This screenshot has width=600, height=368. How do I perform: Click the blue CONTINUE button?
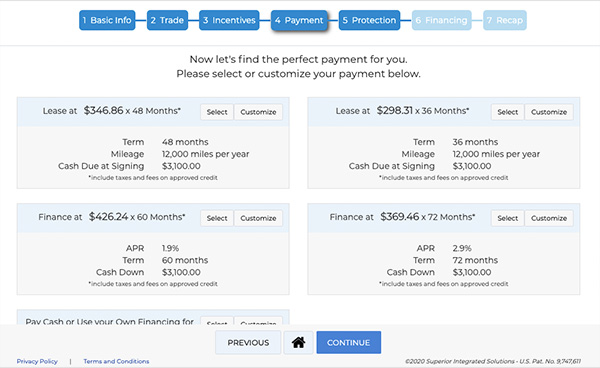click(349, 342)
